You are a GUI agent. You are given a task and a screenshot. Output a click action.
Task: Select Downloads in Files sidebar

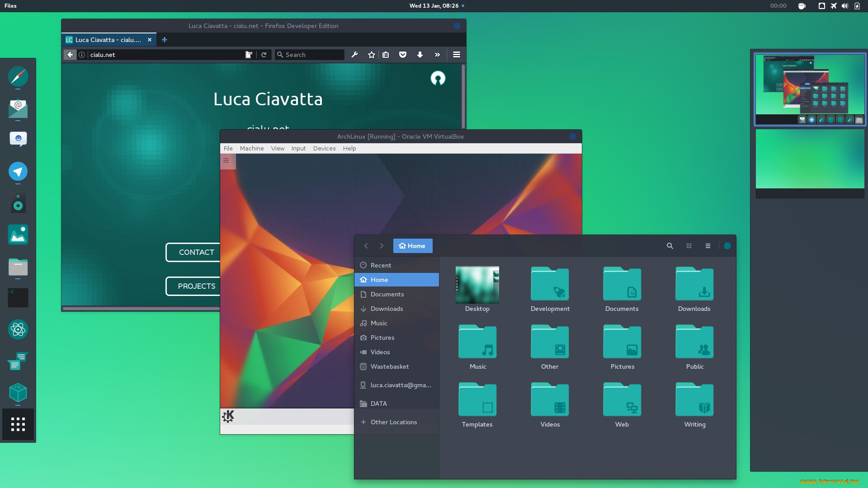pyautogui.click(x=396, y=309)
